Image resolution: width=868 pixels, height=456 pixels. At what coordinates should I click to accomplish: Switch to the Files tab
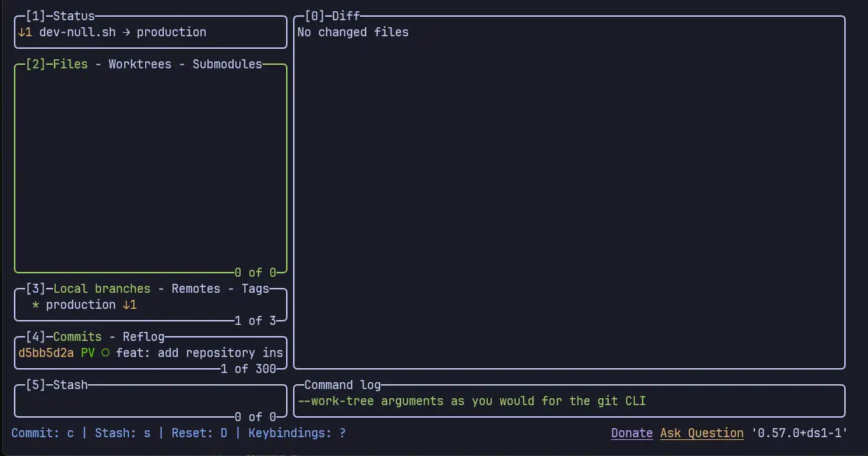coord(70,64)
